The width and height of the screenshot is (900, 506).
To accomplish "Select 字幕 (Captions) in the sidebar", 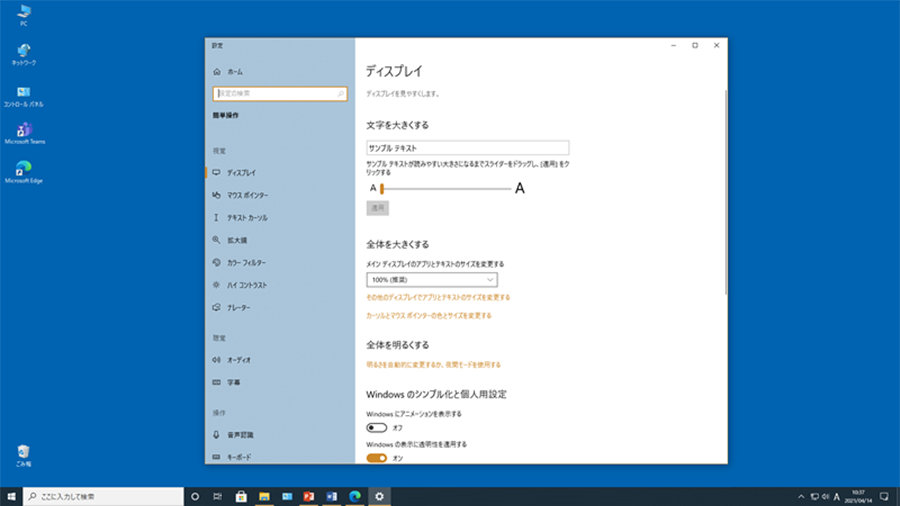I will 233,382.
